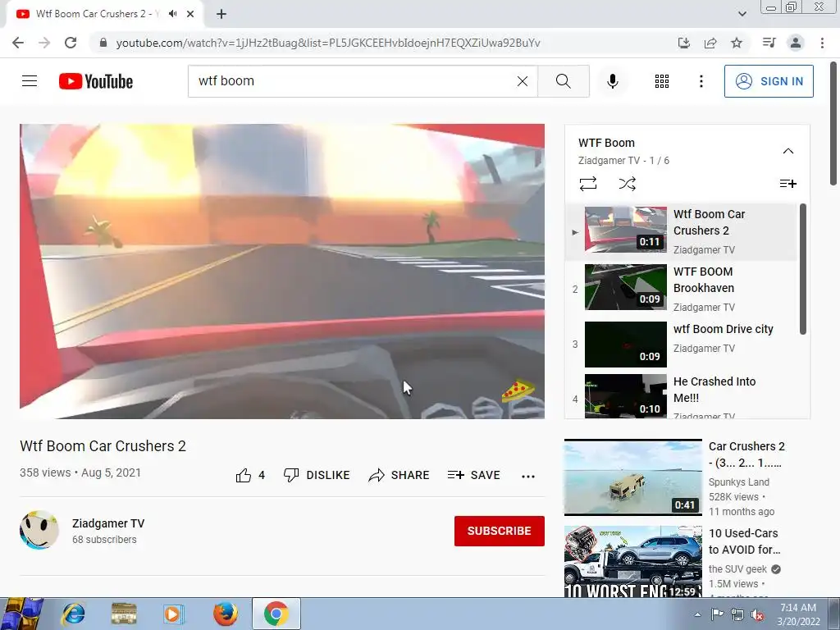Open a new tab
The height and width of the screenshot is (630, 840).
[x=221, y=14]
